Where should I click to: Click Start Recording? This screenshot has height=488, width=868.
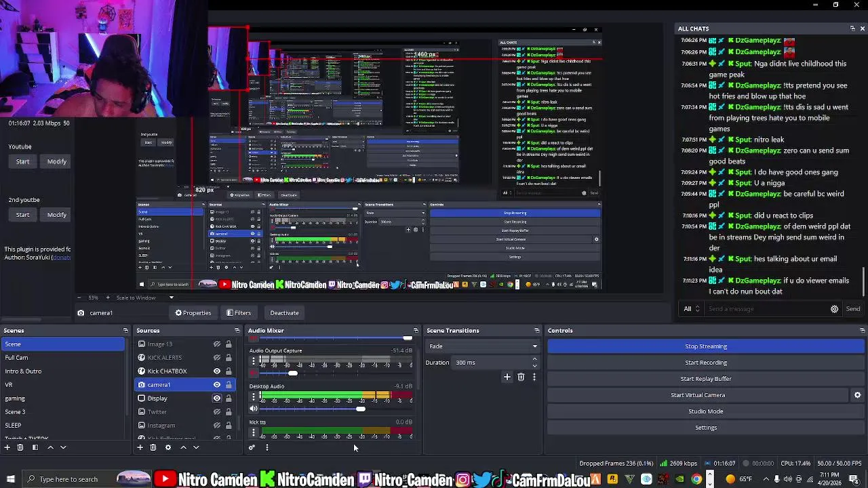[706, 363]
